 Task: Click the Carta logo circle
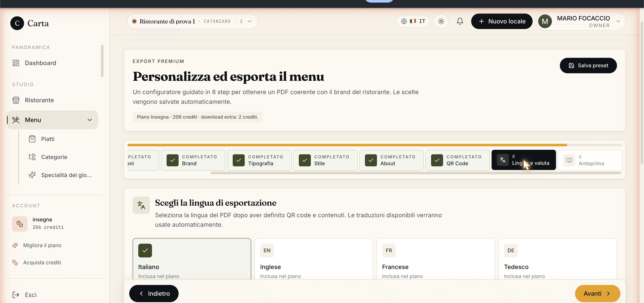tap(17, 23)
